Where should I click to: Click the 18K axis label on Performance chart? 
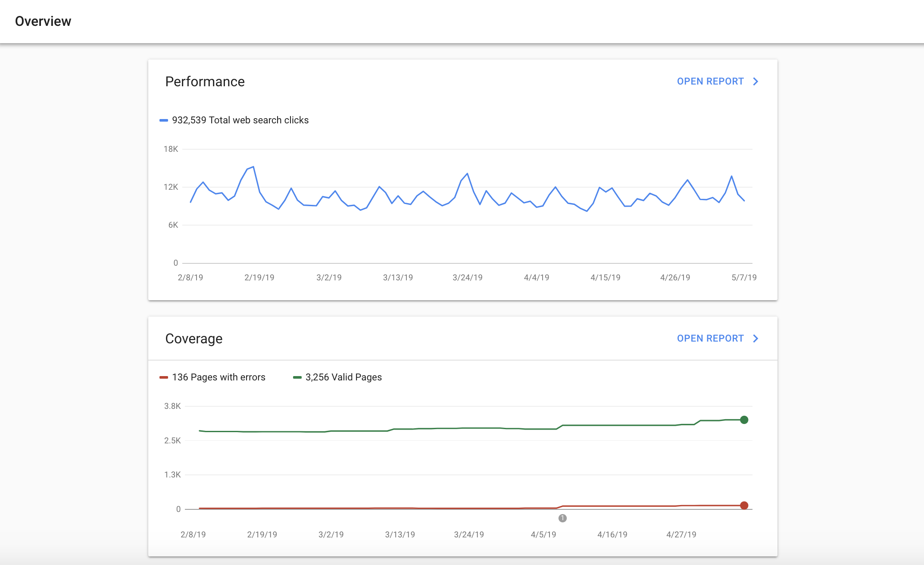(171, 149)
